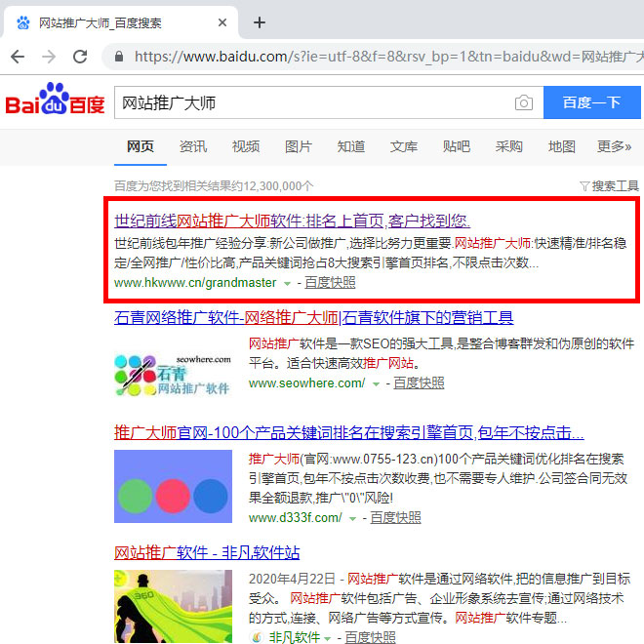644x644 pixels.
Task: Click the Baidu logo
Action: tap(55, 99)
